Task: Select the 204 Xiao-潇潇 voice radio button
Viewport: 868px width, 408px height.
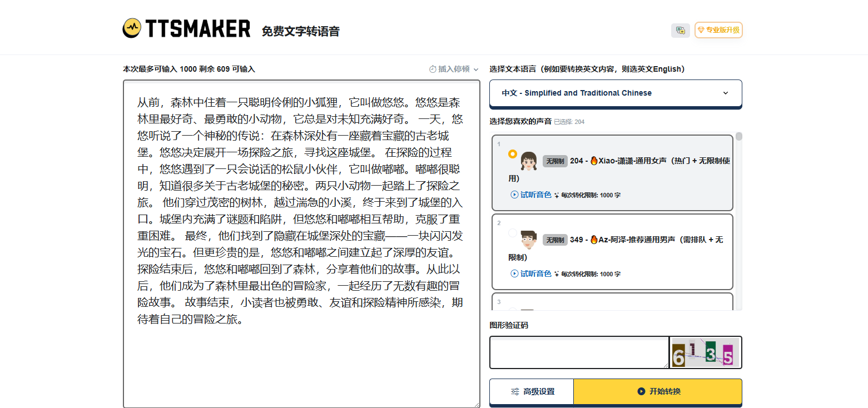Action: pos(512,154)
